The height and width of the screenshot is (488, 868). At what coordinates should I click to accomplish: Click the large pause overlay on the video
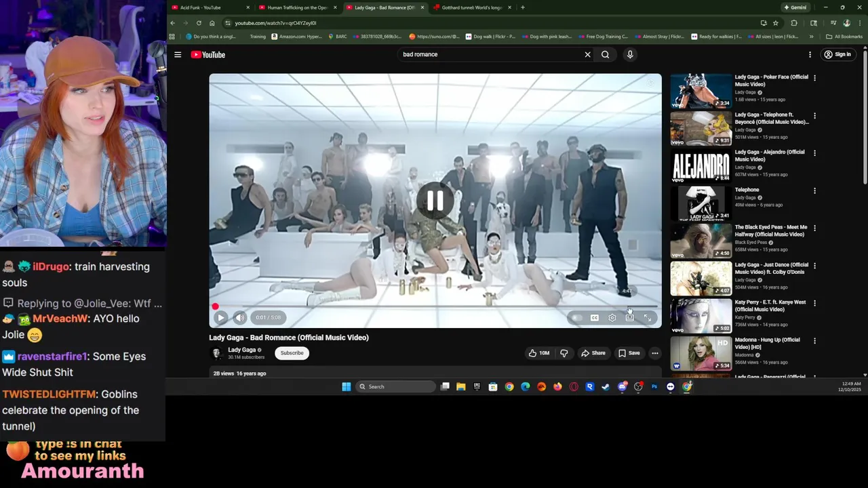coord(435,200)
